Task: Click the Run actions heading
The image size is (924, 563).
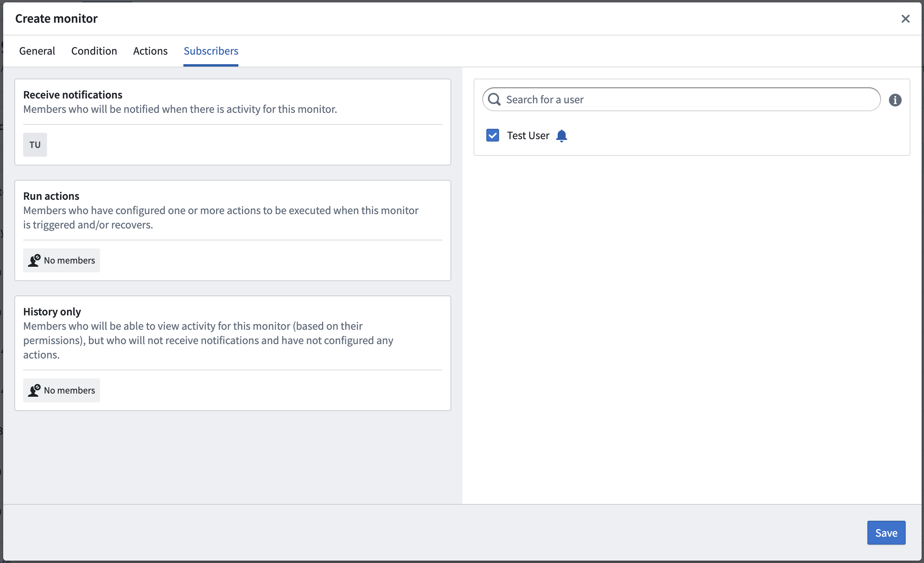Action: [51, 196]
